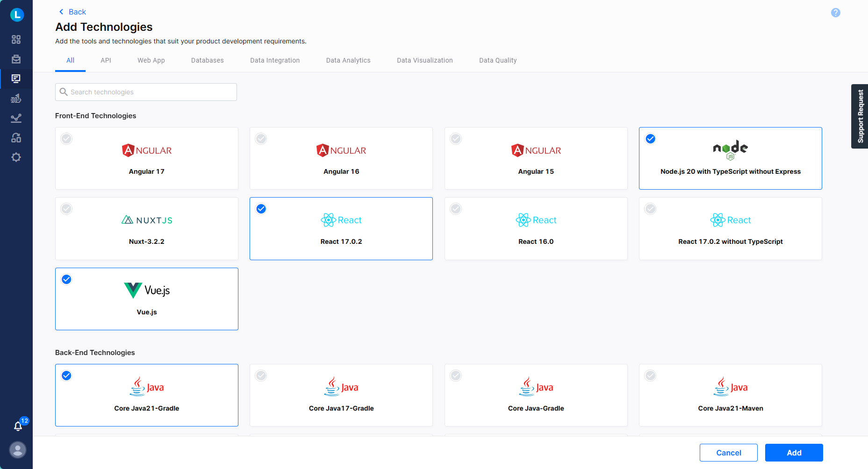The image size is (868, 469).
Task: Open notifications with the bell icon
Action: click(18, 426)
